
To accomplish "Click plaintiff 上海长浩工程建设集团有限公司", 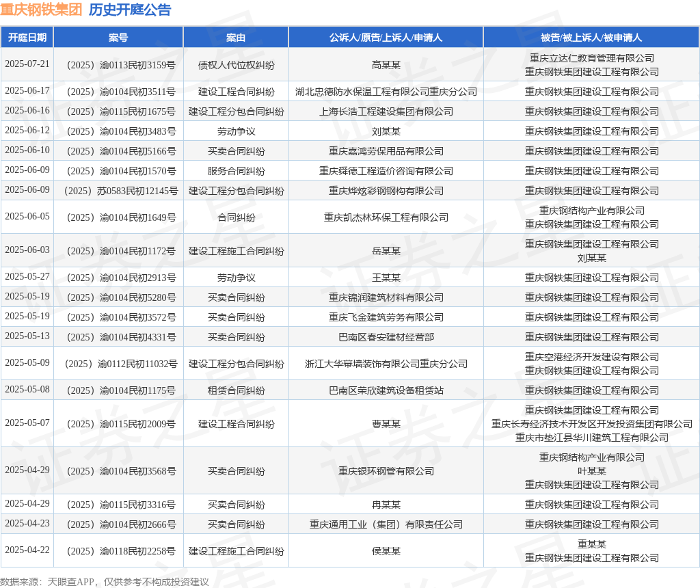I will tap(386, 111).
